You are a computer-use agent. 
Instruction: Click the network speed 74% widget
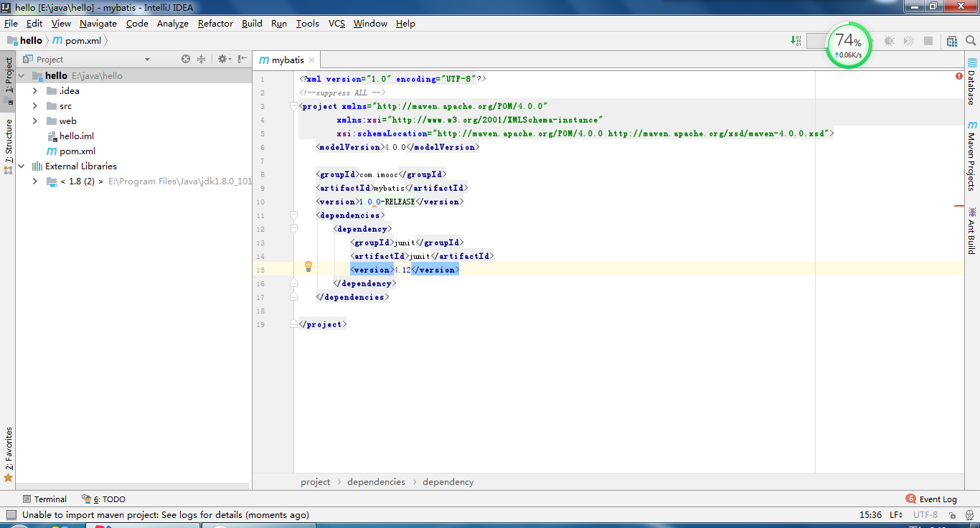click(x=848, y=44)
